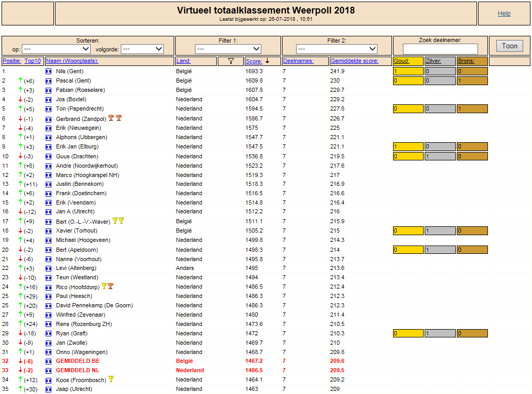Click the blue icon beside Alphons (Ubbergen)

tap(49, 138)
